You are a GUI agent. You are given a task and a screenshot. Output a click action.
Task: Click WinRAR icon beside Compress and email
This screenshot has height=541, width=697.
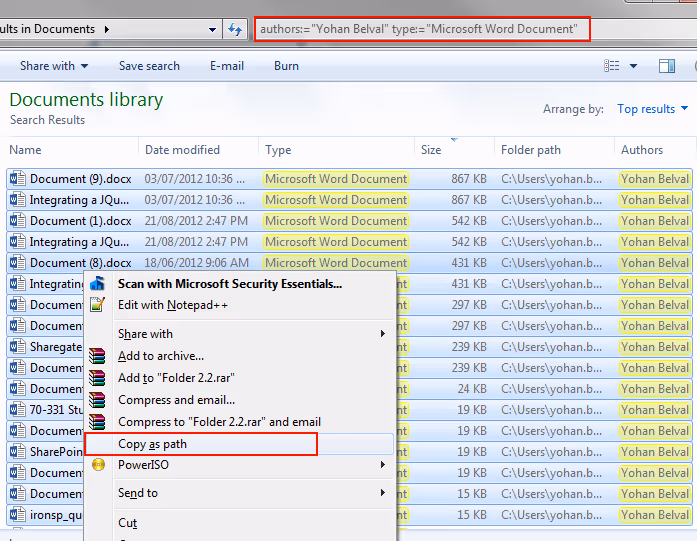(97, 400)
